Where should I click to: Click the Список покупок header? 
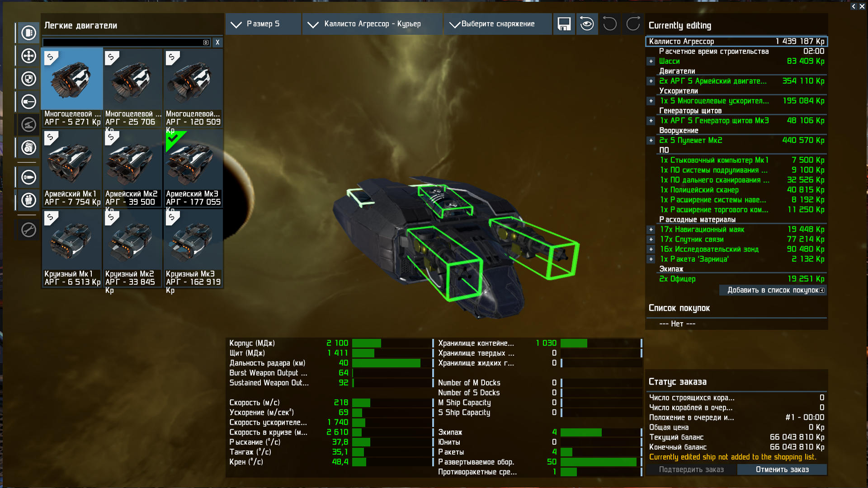[x=679, y=308]
